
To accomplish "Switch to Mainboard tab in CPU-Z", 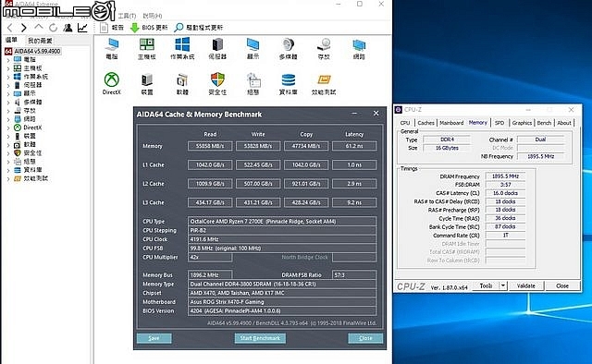I will click(451, 123).
